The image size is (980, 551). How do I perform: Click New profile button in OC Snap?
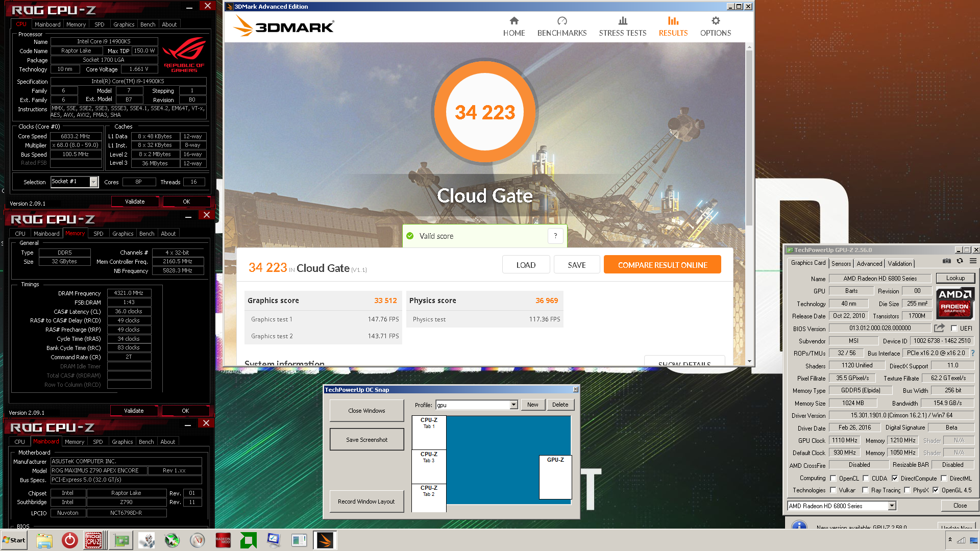click(533, 405)
